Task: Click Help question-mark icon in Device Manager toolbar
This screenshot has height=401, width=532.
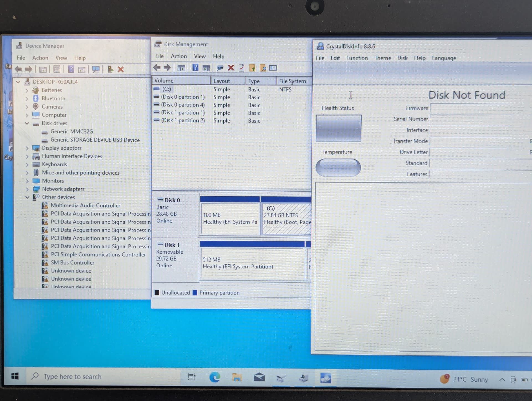Action: coord(71,69)
